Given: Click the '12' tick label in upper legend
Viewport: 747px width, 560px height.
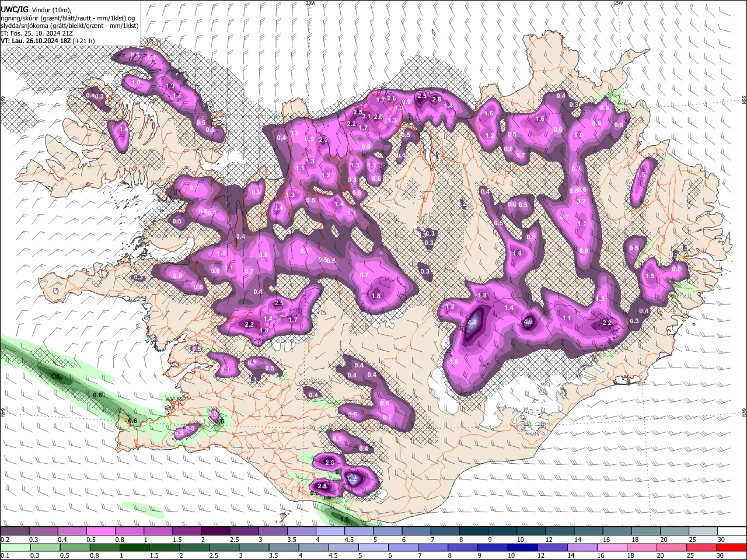Looking at the screenshot, I should click(x=549, y=540).
